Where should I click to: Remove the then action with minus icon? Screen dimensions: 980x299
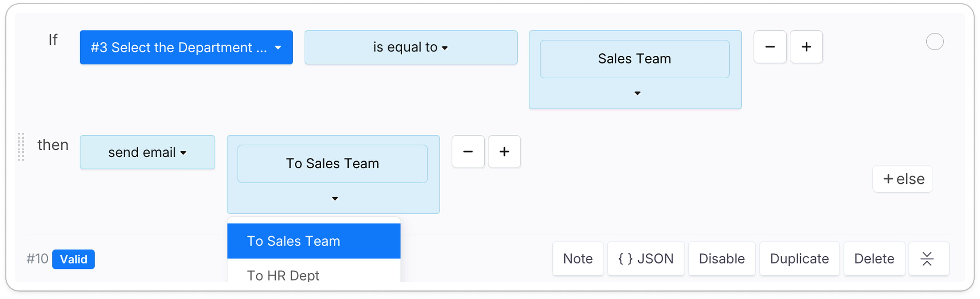click(x=468, y=152)
